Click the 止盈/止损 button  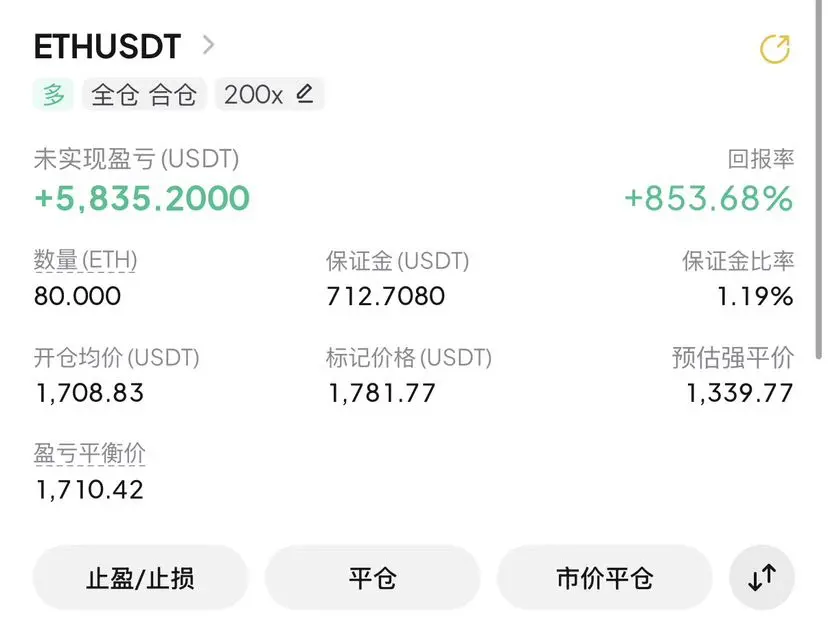[140, 578]
